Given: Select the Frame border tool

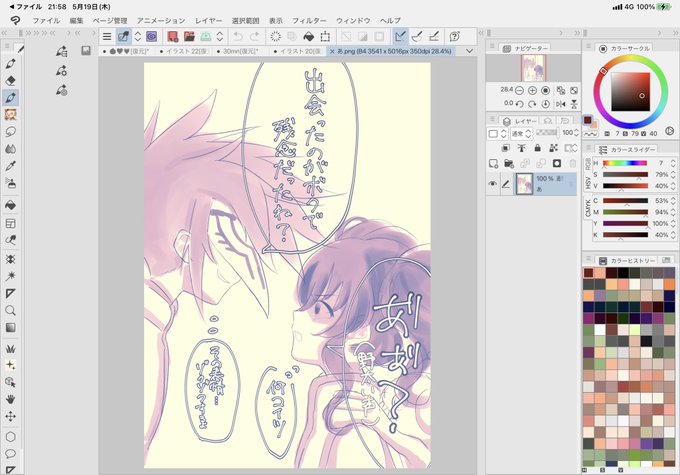Looking at the screenshot, I should tap(10, 223).
